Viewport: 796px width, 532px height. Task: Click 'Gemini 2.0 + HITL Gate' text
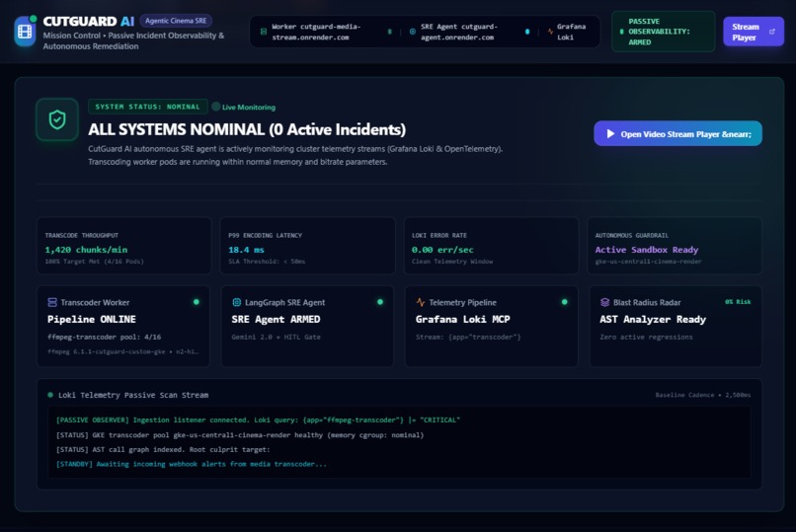[x=277, y=337]
